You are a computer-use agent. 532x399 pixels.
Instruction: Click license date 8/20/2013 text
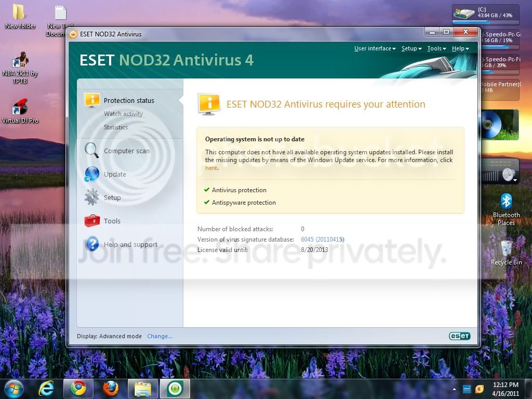pyautogui.click(x=314, y=250)
